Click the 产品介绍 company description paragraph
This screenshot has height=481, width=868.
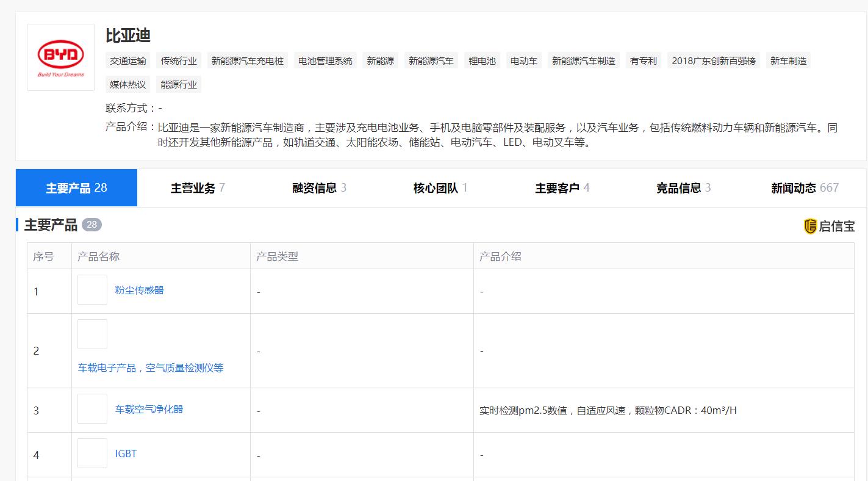(x=498, y=136)
